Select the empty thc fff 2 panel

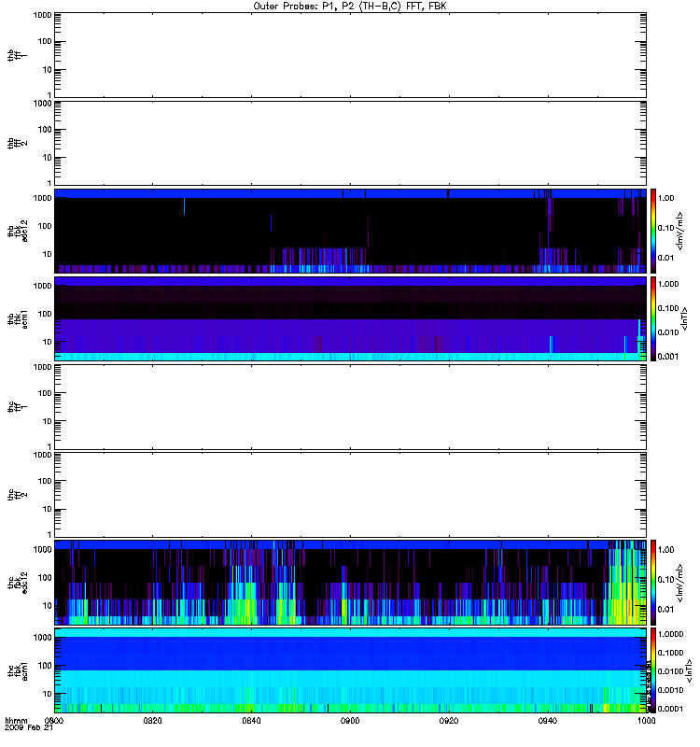(x=350, y=493)
